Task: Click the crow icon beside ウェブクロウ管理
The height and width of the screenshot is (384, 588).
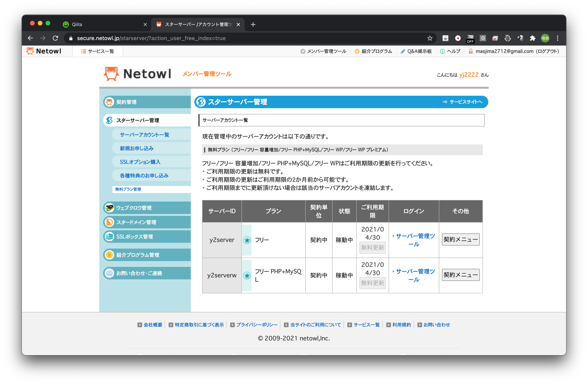Action: tap(109, 208)
